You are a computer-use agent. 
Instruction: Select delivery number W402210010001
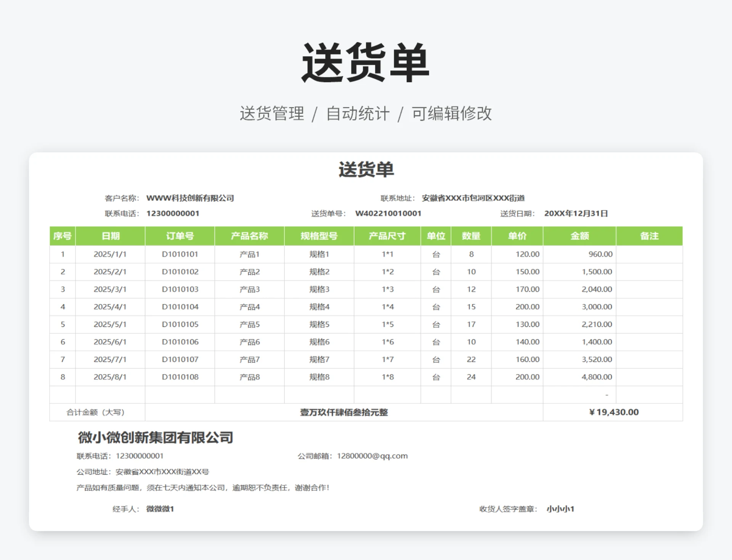point(388,213)
